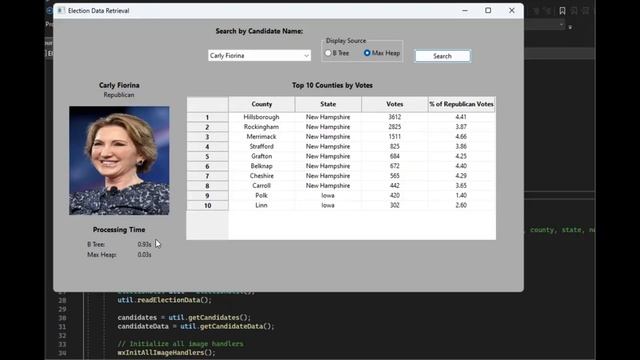Select row 8 header in table
Image resolution: width=640 pixels, height=360 pixels.
tap(207, 186)
